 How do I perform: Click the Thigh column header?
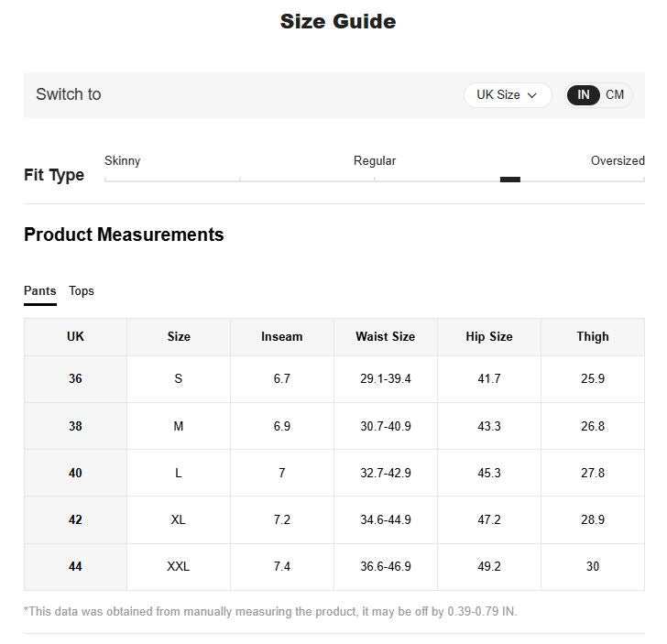(x=593, y=337)
